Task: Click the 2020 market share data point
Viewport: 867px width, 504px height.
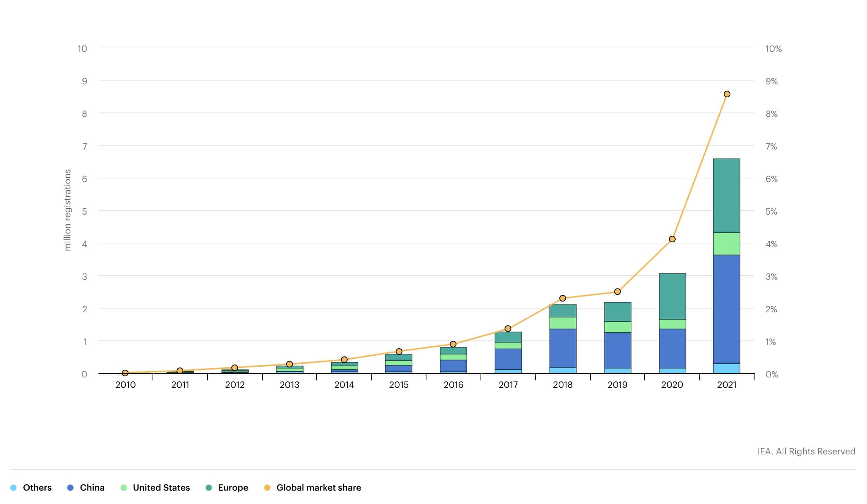Action: [x=672, y=239]
